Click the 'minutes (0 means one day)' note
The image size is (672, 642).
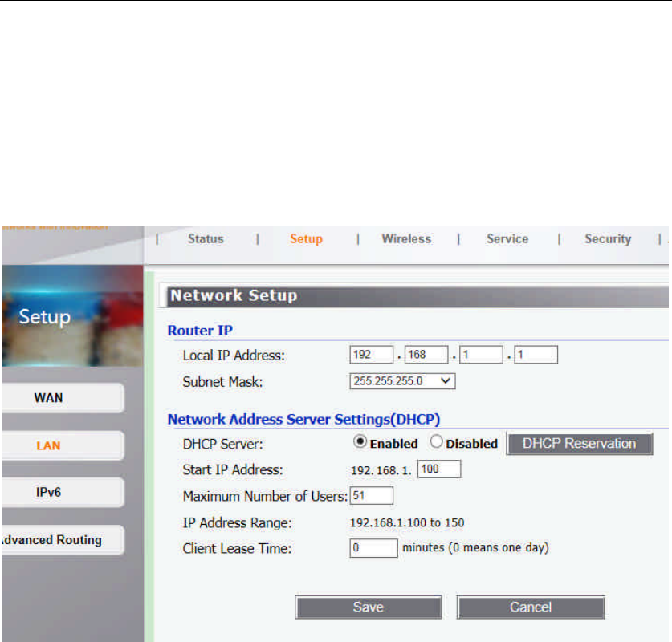[476, 548]
